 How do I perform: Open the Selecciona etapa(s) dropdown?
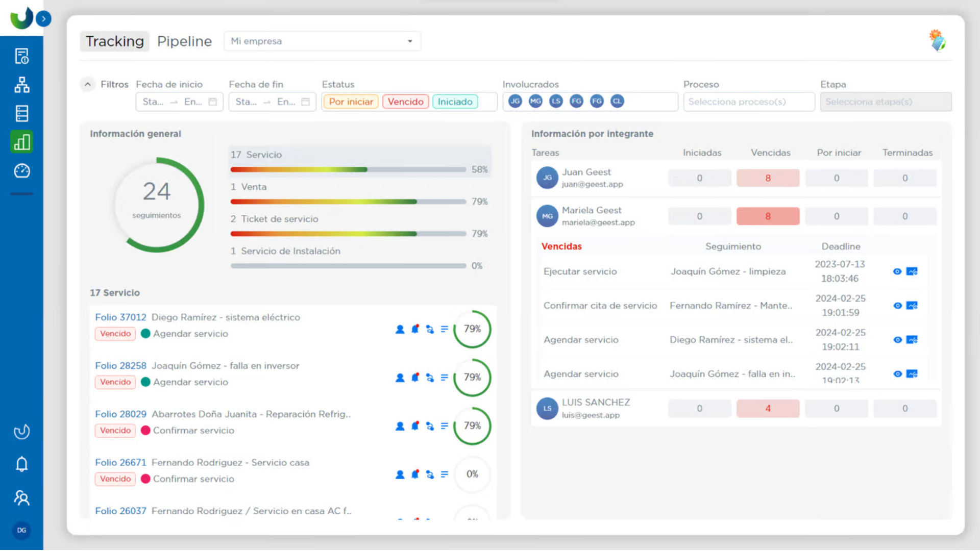point(886,102)
